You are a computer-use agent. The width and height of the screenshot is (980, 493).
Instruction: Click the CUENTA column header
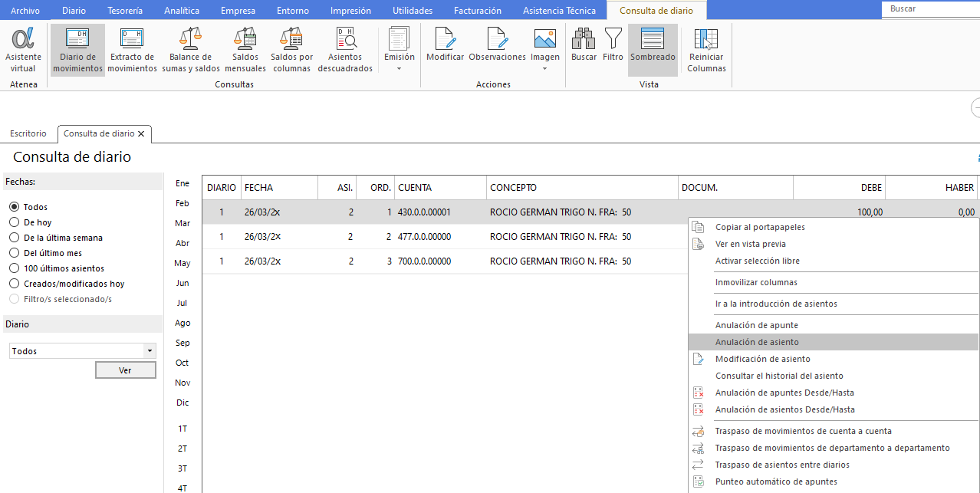pyautogui.click(x=440, y=187)
